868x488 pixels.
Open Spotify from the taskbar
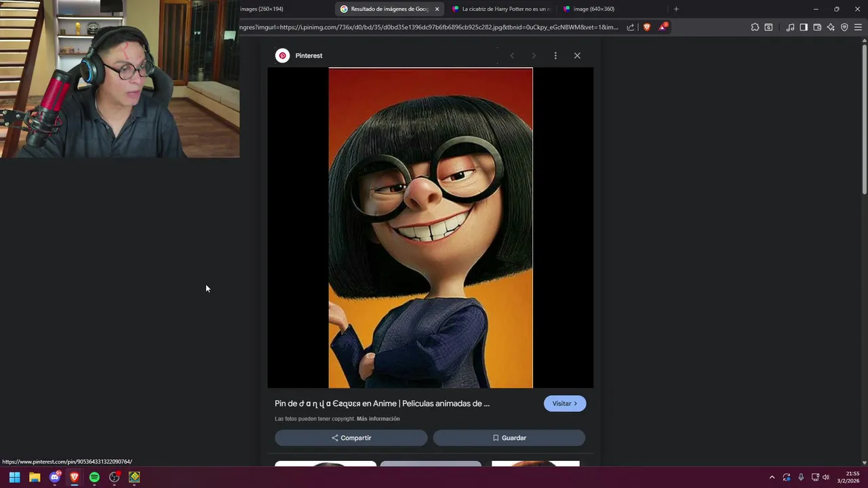[94, 477]
